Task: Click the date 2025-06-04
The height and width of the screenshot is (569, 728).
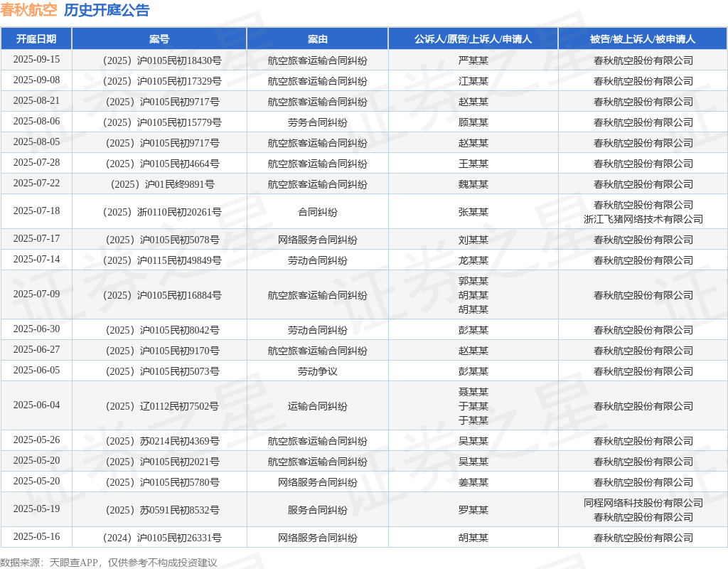Action: click(36, 405)
